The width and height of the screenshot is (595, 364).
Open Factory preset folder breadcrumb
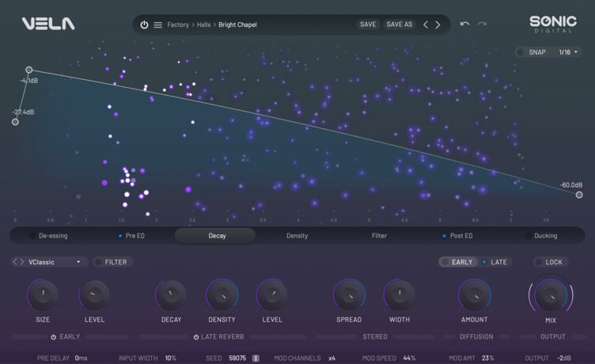tap(178, 25)
